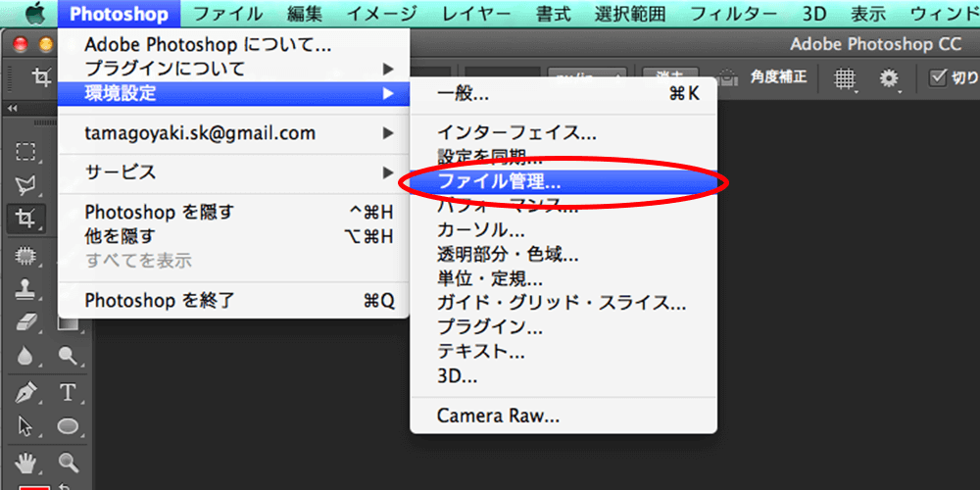This screenshot has height=490, width=980.
Task: Choose Photoshop を終了
Action: (234, 301)
